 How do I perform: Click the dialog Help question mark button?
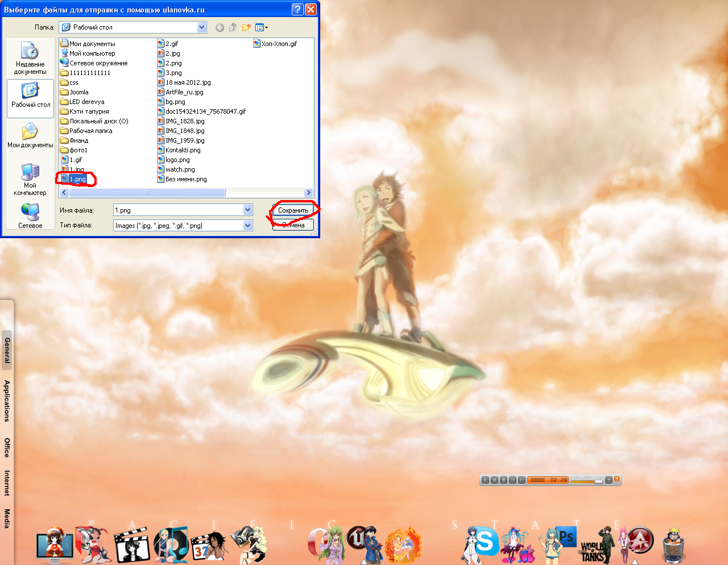click(297, 9)
